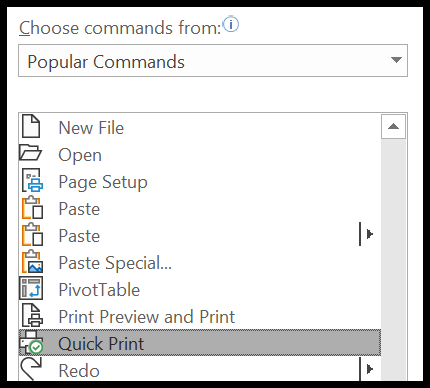This screenshot has height=388, width=430.
Task: Click the scroll up arrow of command list
Action: click(393, 126)
